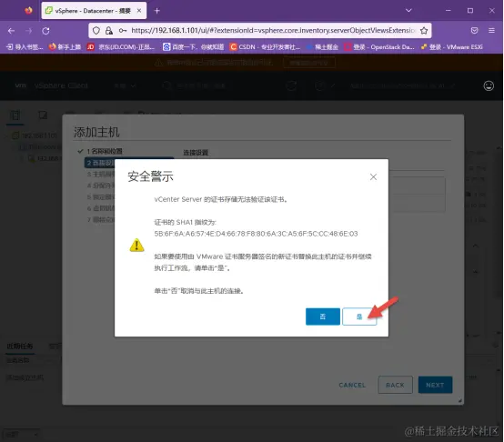The width and height of the screenshot is (504, 442).
Task: Click the NEXT button in Add Host wizard
Action: 435,385
